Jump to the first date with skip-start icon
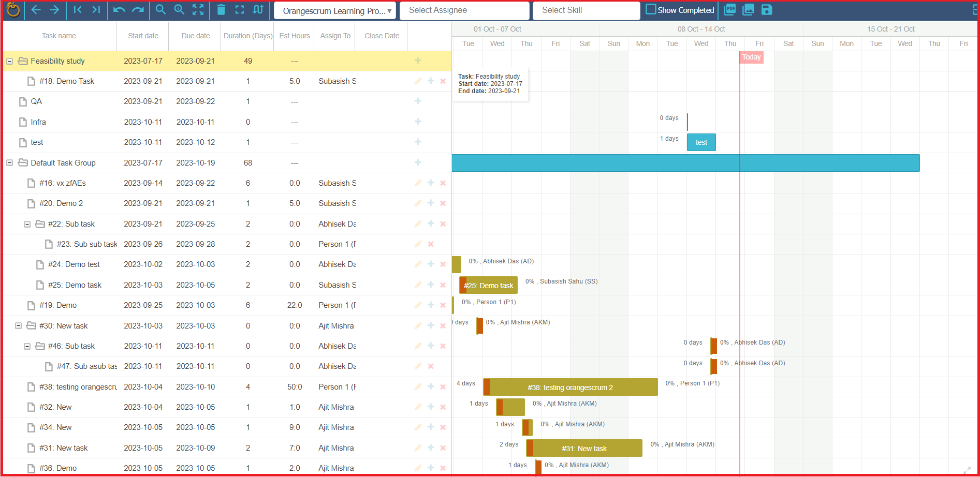The height and width of the screenshot is (477, 980). [78, 10]
